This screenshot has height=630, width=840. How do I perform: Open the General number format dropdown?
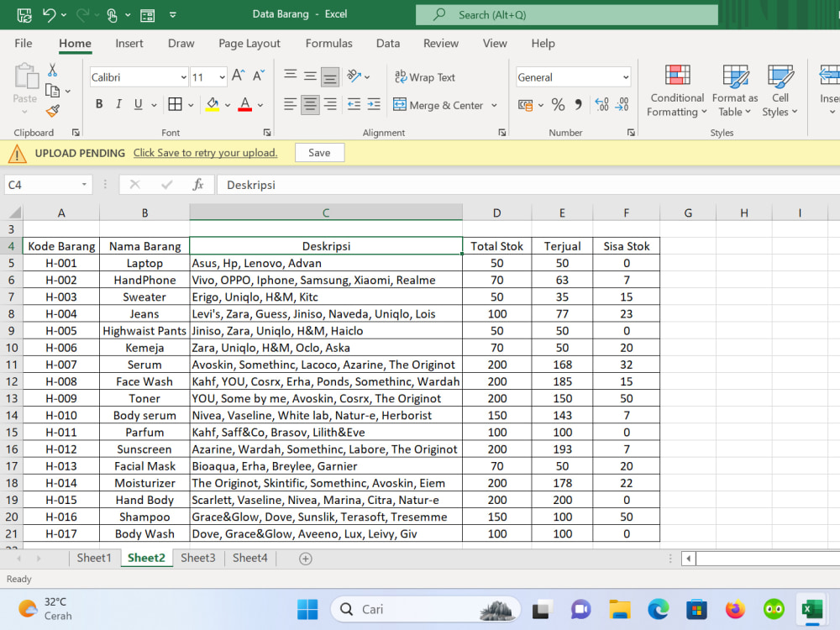[625, 77]
